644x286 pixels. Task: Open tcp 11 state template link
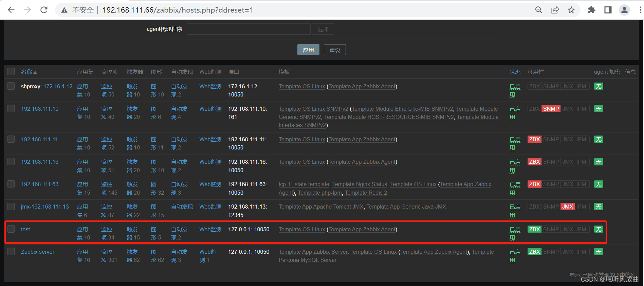[304, 184]
